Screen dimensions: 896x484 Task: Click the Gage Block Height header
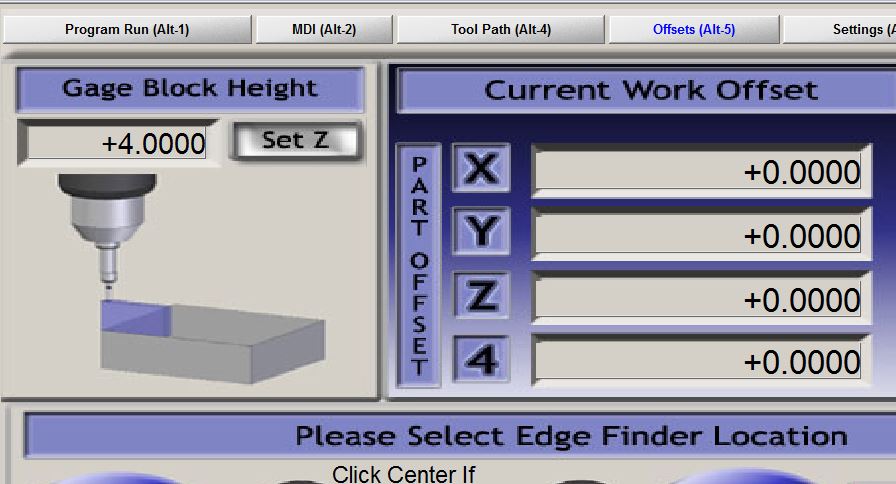(189, 89)
